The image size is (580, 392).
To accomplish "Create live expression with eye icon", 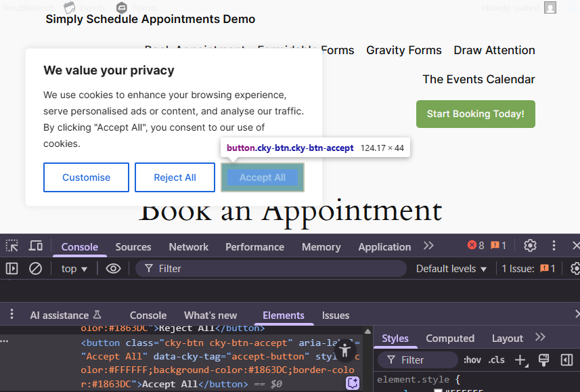I will pos(113,269).
